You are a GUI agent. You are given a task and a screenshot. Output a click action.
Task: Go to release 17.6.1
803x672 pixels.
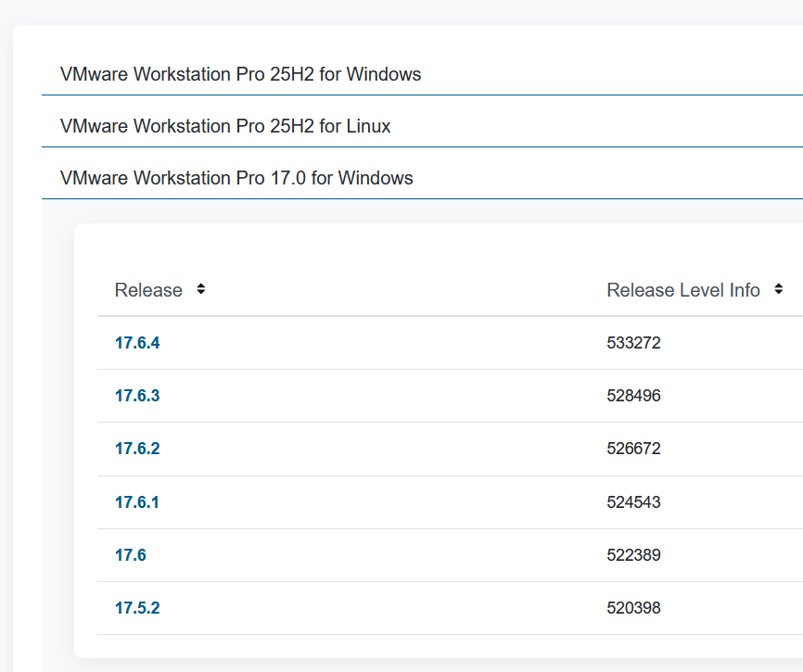coord(137,502)
